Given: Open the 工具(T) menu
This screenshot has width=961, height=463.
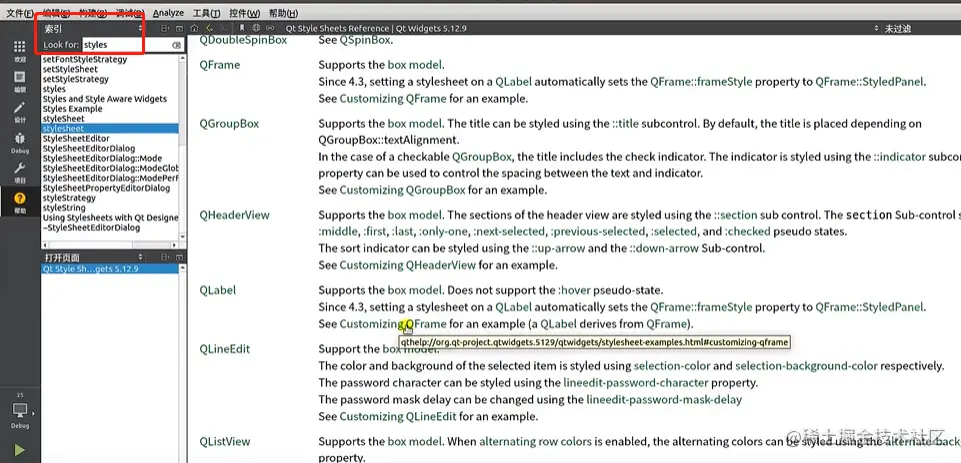Looking at the screenshot, I should (x=206, y=13).
